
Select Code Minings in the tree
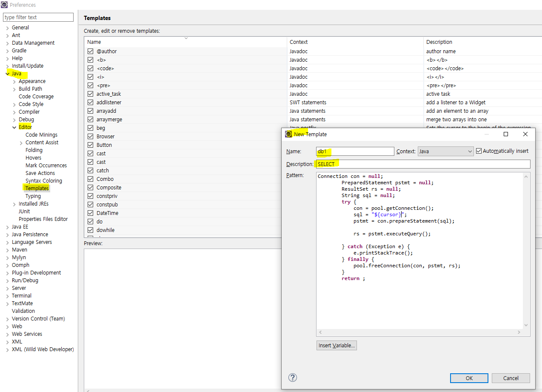coord(41,135)
